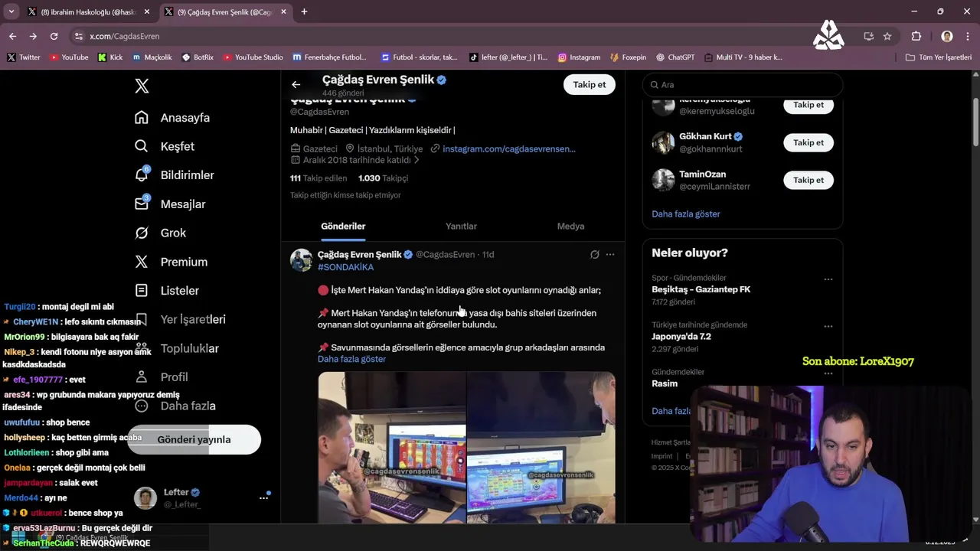
Task: Open the Tüm Yer İşaretleri folder
Action: 939,57
